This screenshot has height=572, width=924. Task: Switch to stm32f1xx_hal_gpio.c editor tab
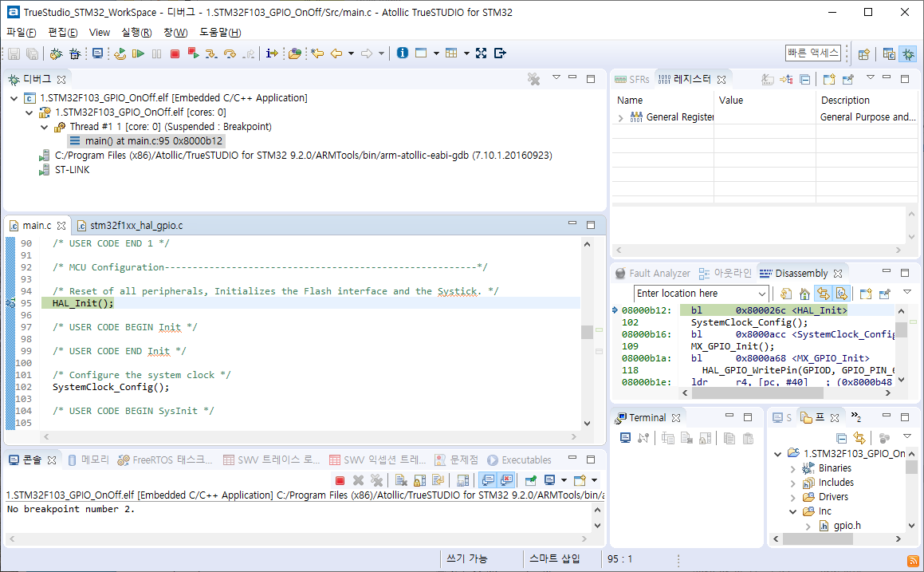coord(136,226)
